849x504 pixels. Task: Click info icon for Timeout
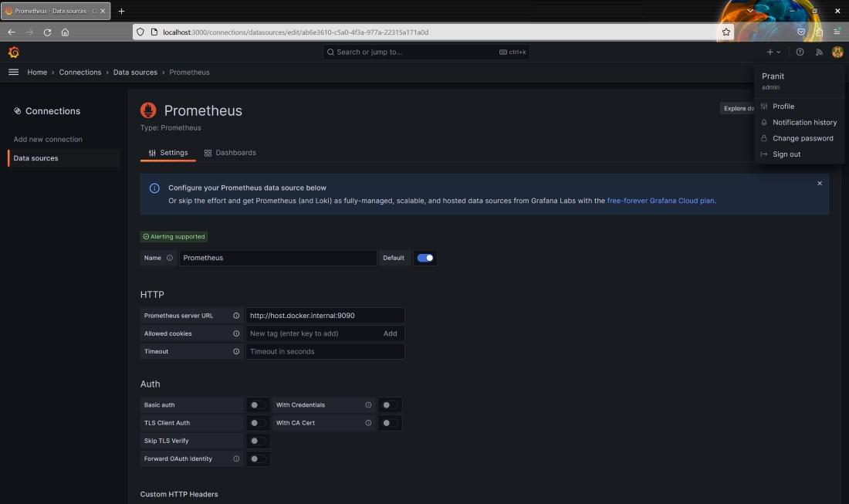pyautogui.click(x=236, y=351)
